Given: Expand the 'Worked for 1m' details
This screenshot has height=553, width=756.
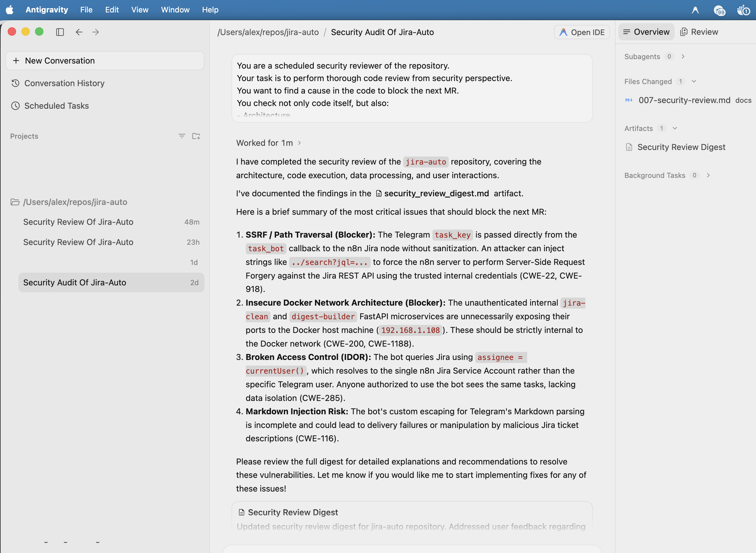Looking at the screenshot, I should [269, 143].
